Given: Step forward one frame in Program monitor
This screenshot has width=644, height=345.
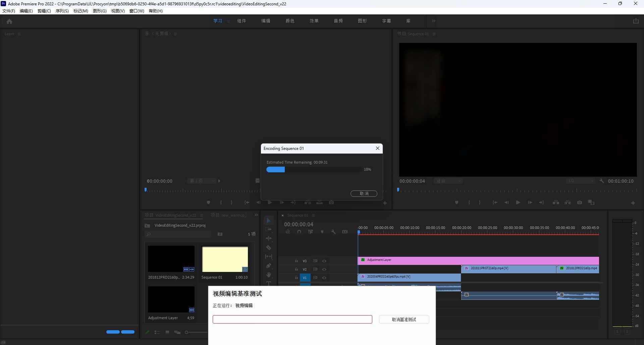Looking at the screenshot, I should pyautogui.click(x=530, y=203).
